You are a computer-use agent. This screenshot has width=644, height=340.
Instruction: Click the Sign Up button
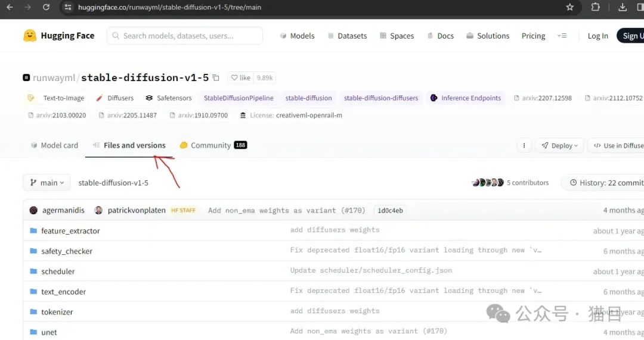(x=631, y=36)
